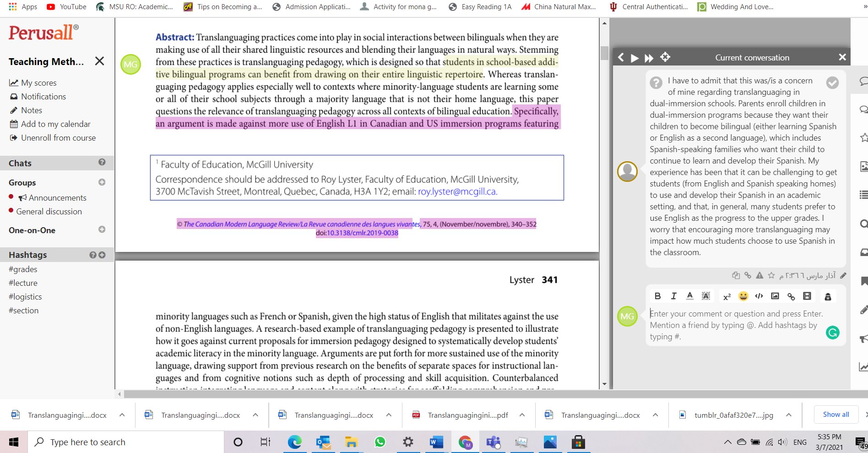Open text highlight color in comment editor
The image size is (868, 453).
(x=706, y=296)
